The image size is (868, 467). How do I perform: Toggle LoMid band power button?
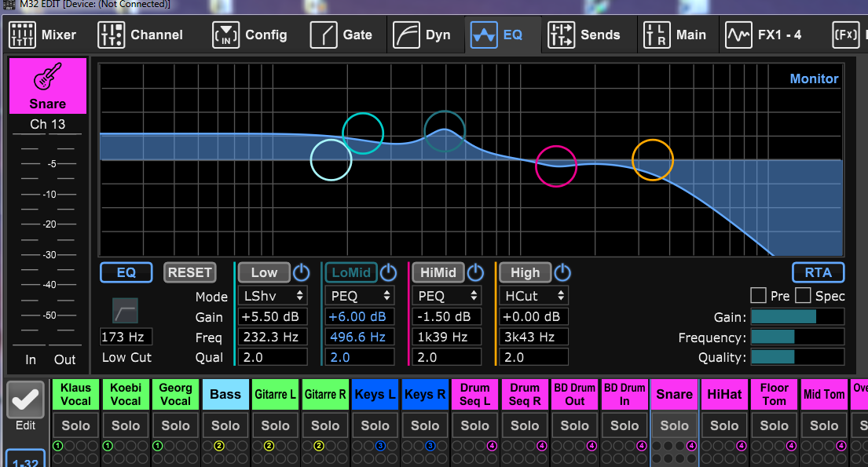[x=388, y=272]
